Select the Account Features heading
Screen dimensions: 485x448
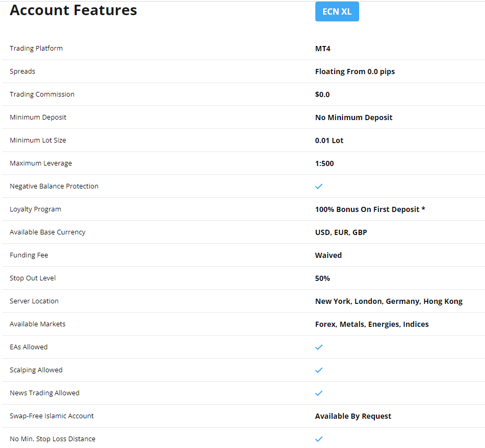pyautogui.click(x=73, y=10)
